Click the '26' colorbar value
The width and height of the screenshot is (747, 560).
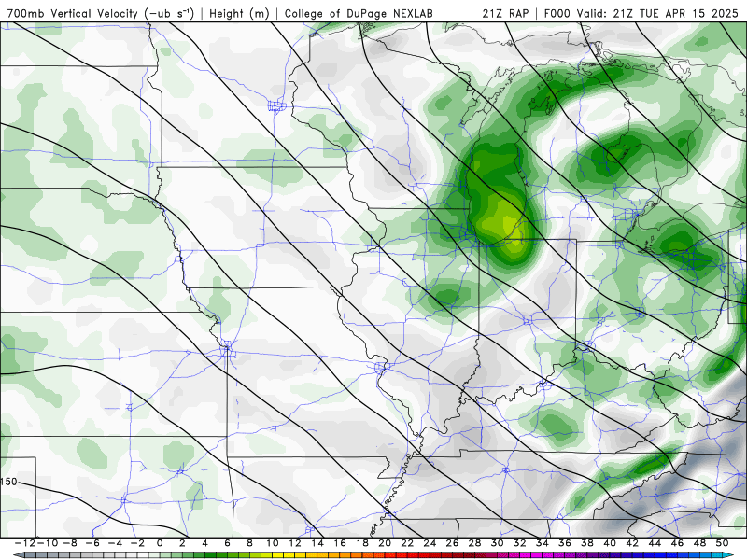pos(452,543)
